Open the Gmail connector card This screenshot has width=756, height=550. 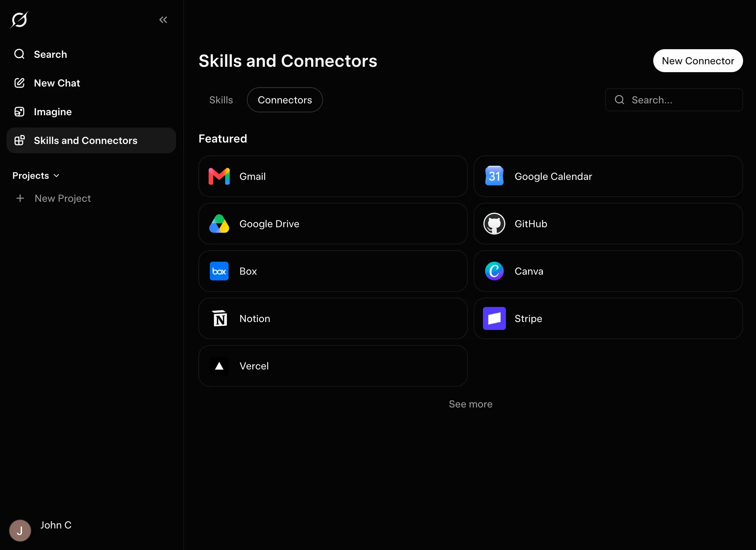point(333,176)
